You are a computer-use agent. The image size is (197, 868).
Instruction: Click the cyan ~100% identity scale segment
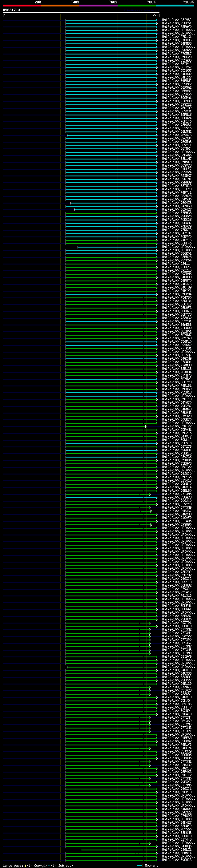pyautogui.click(x=175, y=6)
